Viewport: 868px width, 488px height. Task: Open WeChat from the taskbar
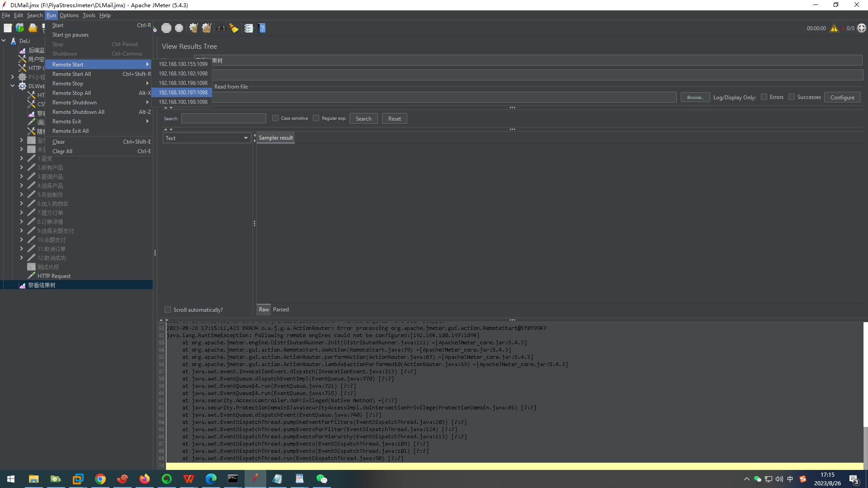pyautogui.click(x=321, y=479)
